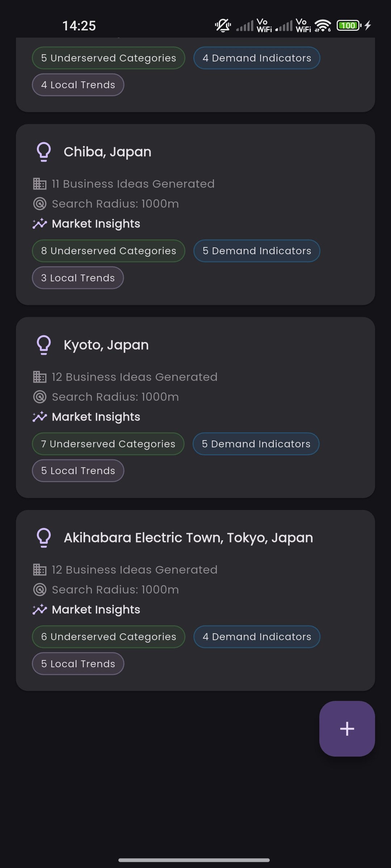Tap the radius target icon in Kyoto card
The width and height of the screenshot is (391, 868).
click(40, 397)
